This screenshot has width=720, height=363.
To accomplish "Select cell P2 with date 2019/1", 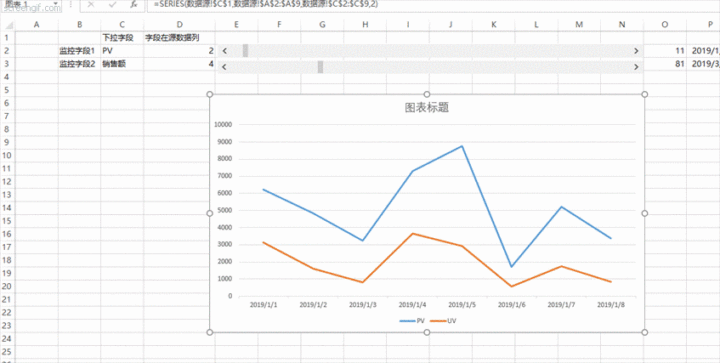I will pos(703,50).
